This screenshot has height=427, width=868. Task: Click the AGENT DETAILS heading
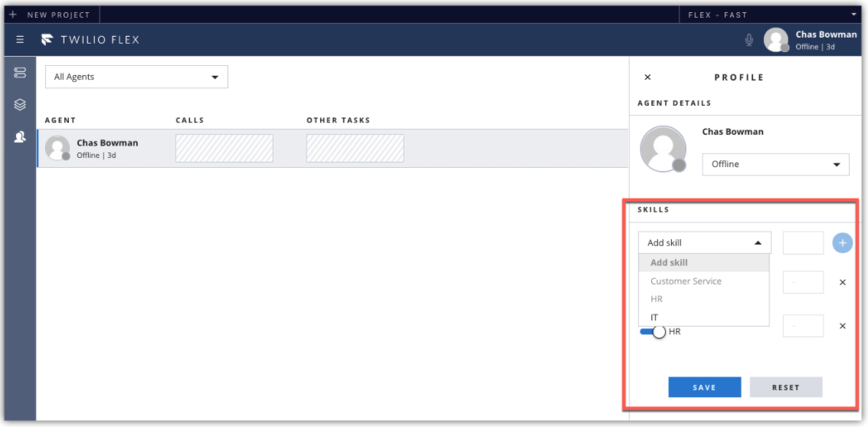[x=674, y=103]
